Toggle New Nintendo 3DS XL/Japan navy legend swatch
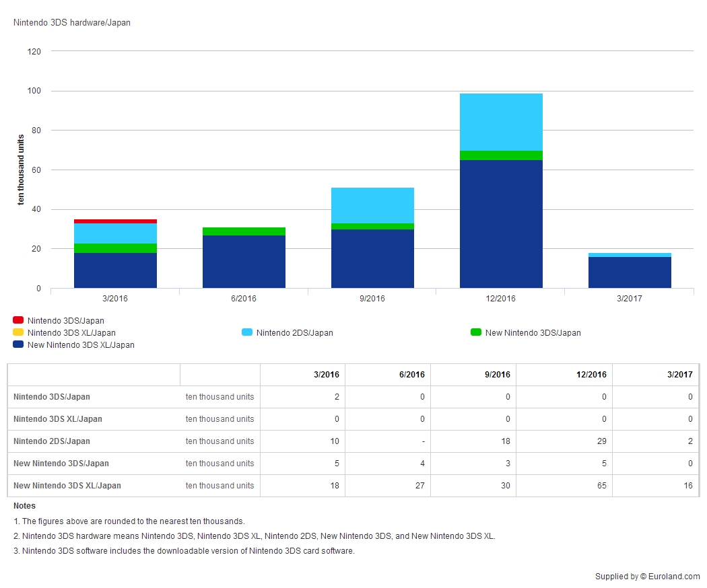 [x=18, y=344]
